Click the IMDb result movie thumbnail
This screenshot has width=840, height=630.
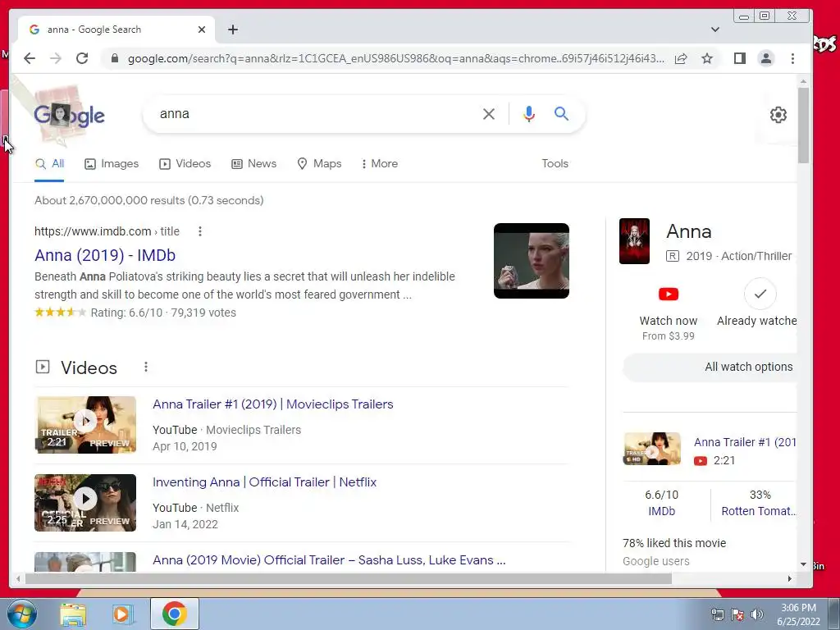point(531,261)
